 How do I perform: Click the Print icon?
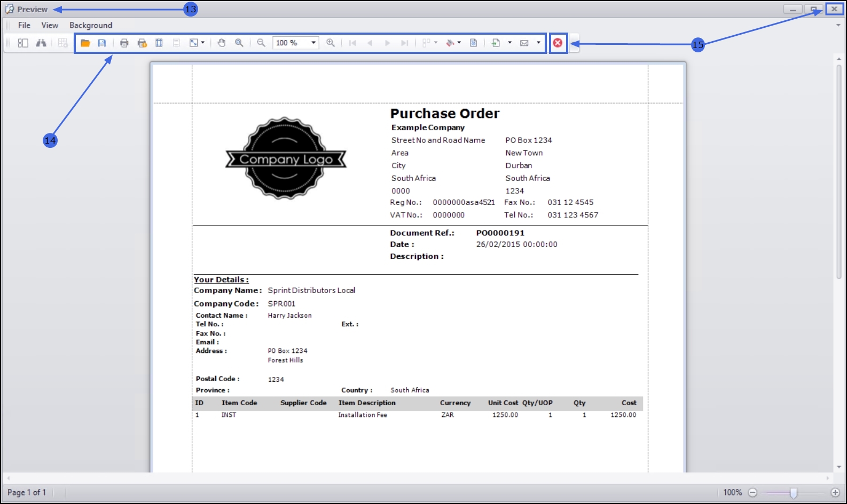click(x=124, y=43)
